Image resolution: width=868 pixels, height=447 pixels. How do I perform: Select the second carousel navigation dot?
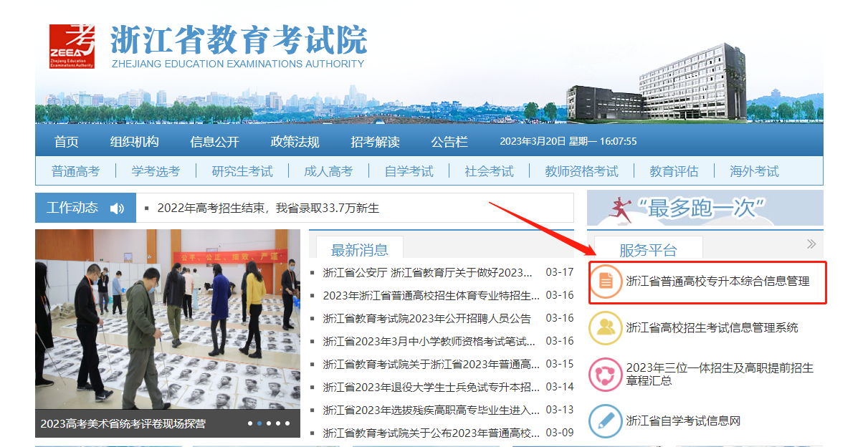(x=259, y=423)
